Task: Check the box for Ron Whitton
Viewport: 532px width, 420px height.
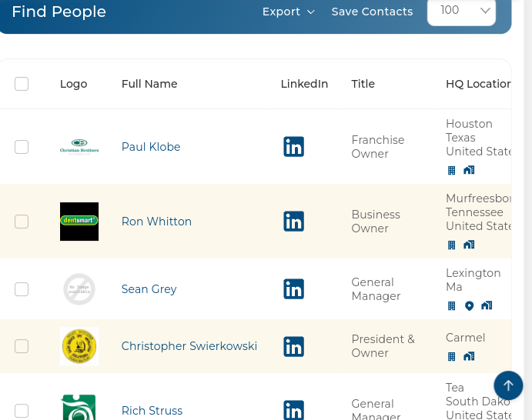Action: [x=22, y=222]
